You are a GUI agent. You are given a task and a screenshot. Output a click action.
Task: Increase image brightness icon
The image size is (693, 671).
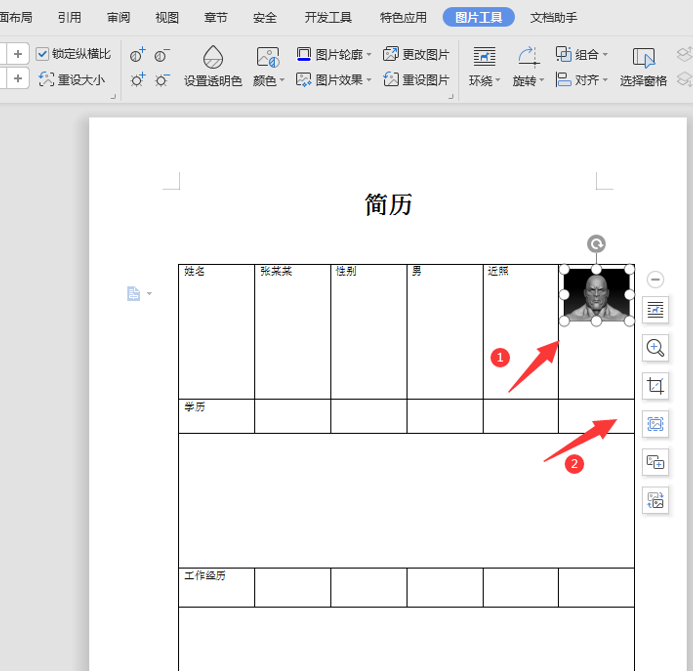tap(137, 80)
